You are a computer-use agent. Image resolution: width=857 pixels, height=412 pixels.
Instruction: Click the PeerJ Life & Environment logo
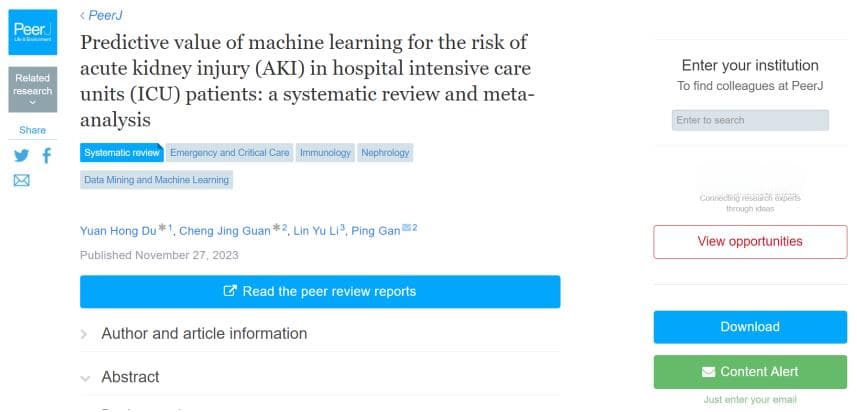(33, 32)
